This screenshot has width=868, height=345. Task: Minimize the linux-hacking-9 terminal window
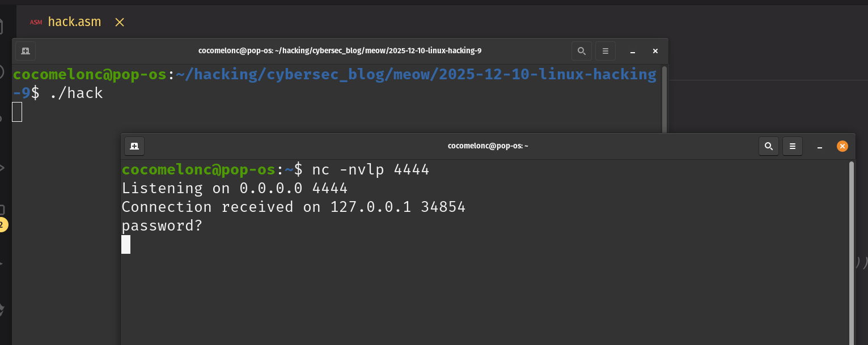coord(632,51)
